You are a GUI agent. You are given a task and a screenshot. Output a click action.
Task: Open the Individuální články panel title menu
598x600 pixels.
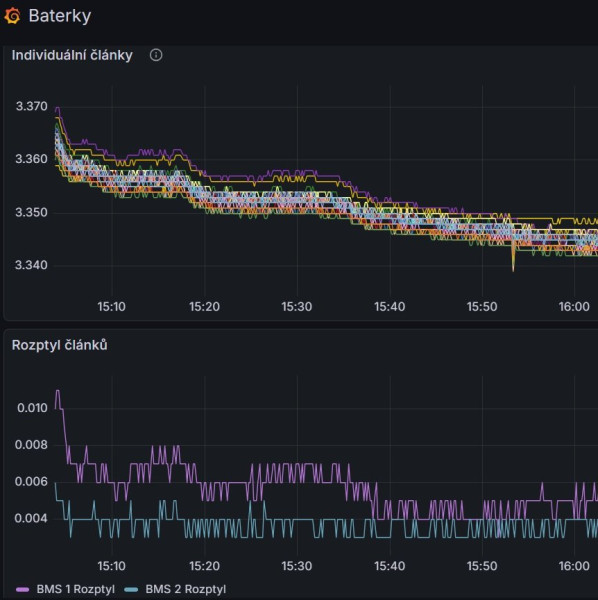(x=72, y=55)
